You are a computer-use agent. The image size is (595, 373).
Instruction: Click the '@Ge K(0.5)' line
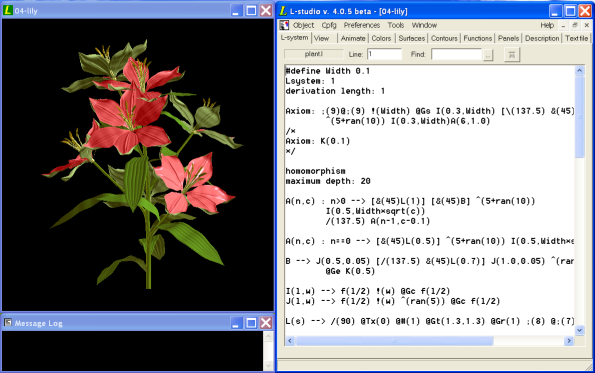[x=350, y=271]
